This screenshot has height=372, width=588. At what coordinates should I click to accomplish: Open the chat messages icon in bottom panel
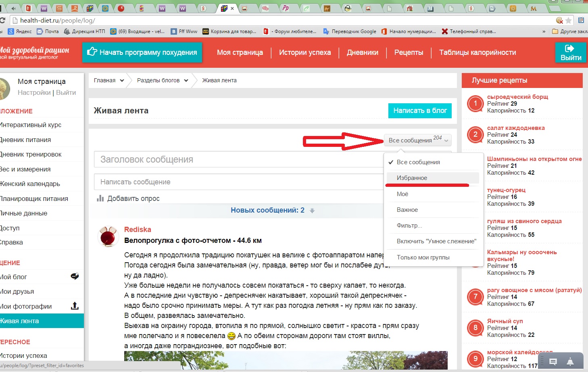(553, 362)
